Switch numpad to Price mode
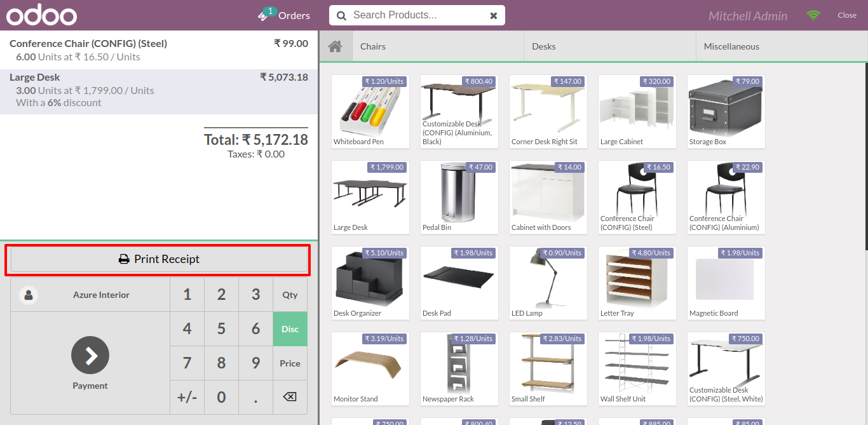Image resolution: width=868 pixels, height=425 pixels. [x=290, y=363]
